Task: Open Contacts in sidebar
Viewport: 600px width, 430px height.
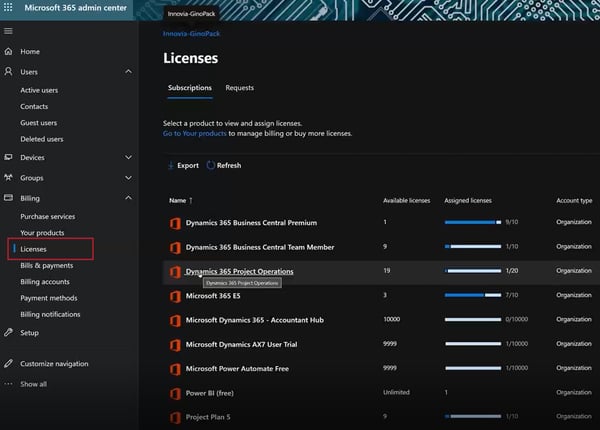Action: click(34, 106)
